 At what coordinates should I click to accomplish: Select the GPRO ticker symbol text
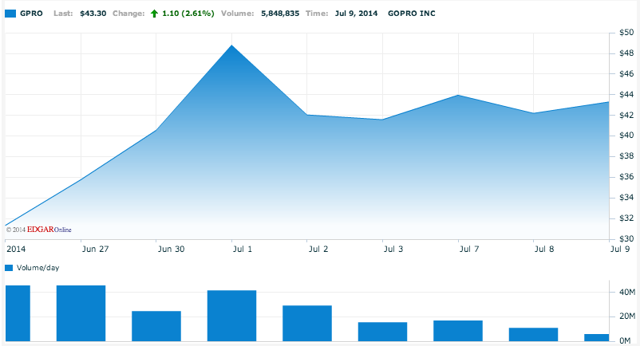click(x=31, y=14)
